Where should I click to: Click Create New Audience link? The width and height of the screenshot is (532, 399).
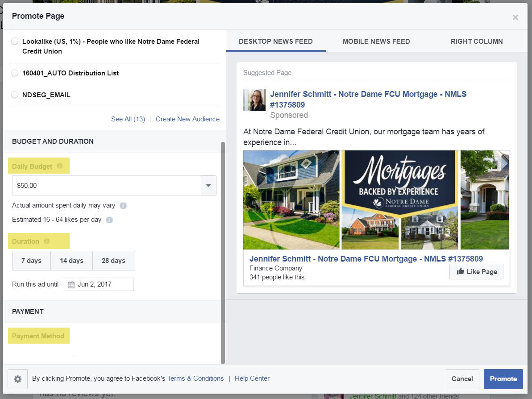pyautogui.click(x=187, y=119)
